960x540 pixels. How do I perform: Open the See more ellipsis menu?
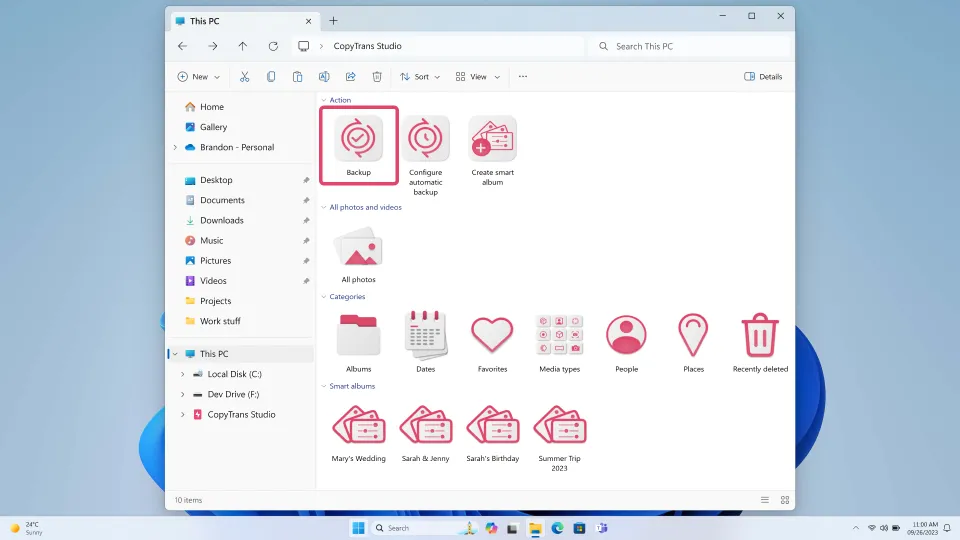pyautogui.click(x=523, y=77)
